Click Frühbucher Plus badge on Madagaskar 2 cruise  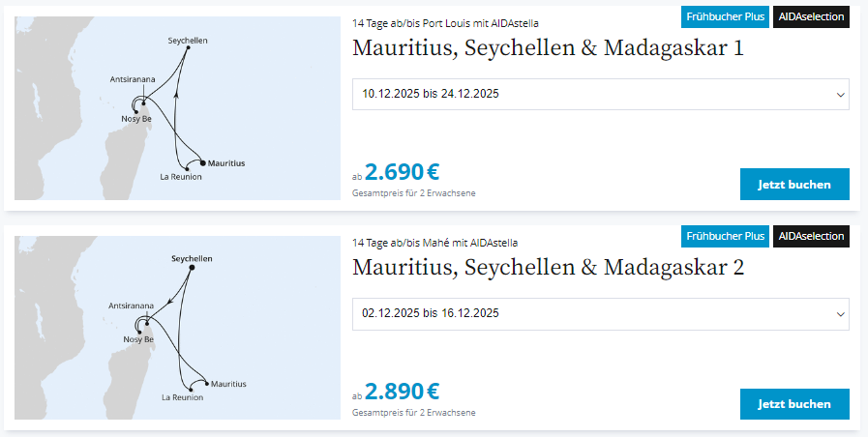[725, 236]
